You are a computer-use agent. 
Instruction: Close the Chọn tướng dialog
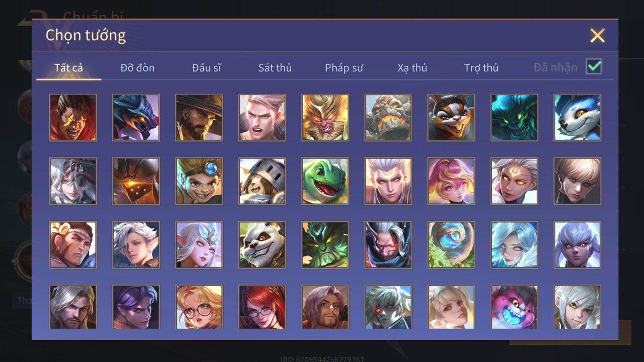click(x=597, y=36)
